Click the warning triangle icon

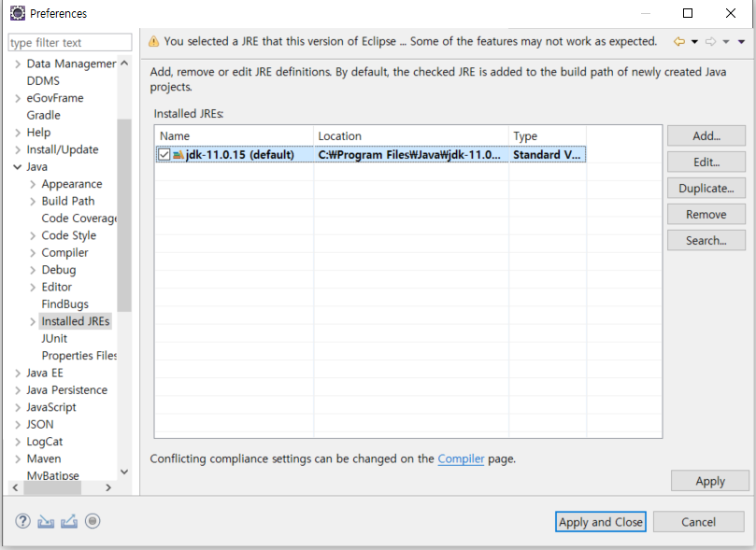click(154, 41)
